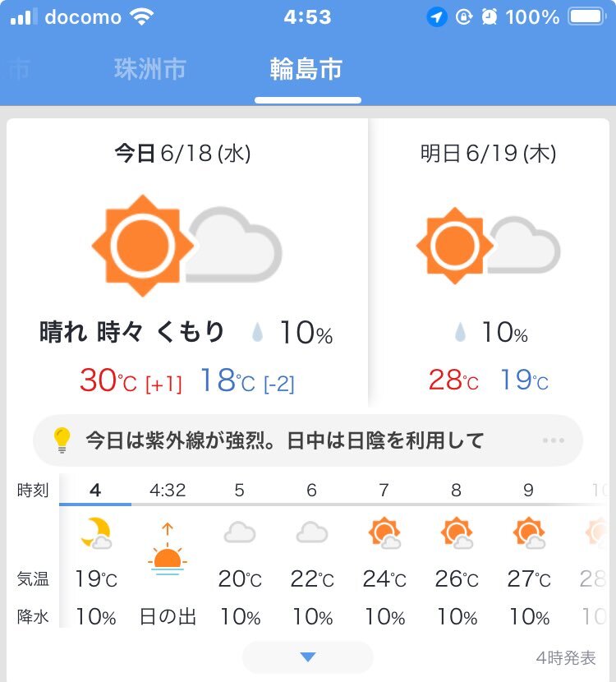
Task: Select the 6 o'clock hourly column
Action: (311, 552)
